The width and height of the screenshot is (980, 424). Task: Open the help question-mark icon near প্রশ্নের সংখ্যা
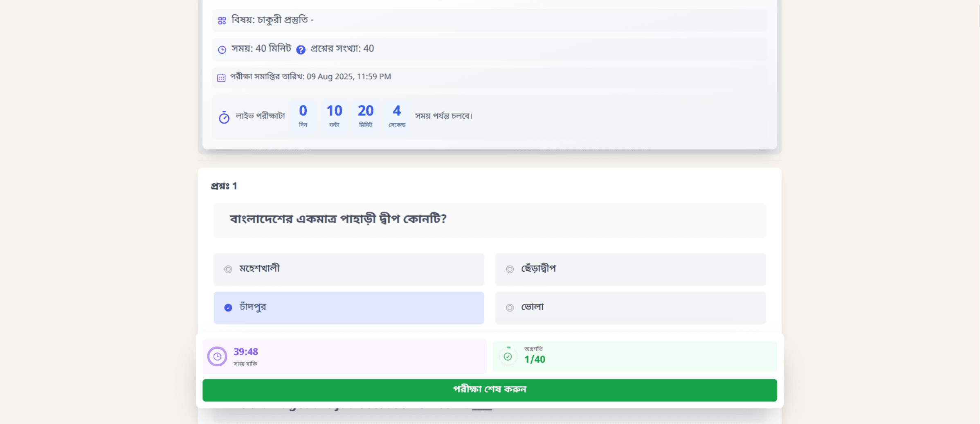(301, 49)
